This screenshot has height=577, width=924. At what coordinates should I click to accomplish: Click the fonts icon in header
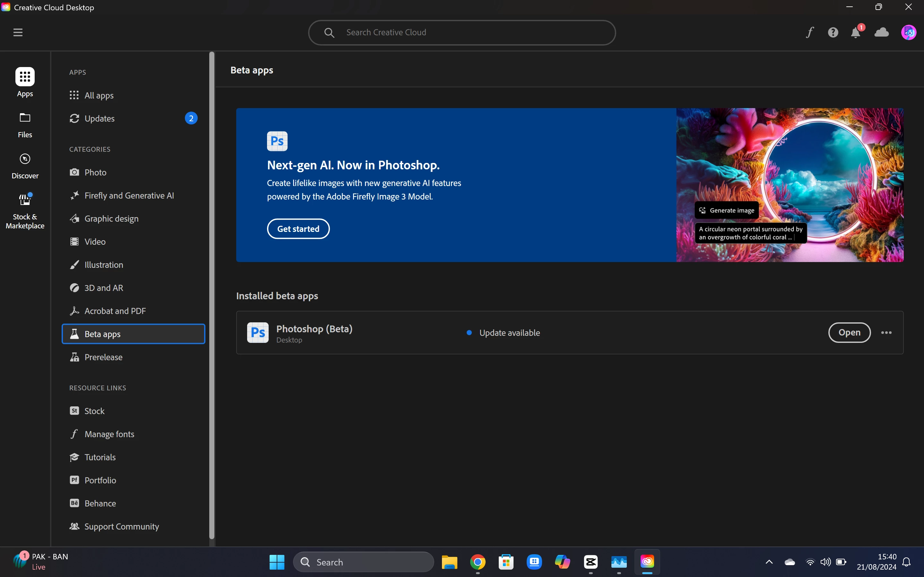pos(810,32)
